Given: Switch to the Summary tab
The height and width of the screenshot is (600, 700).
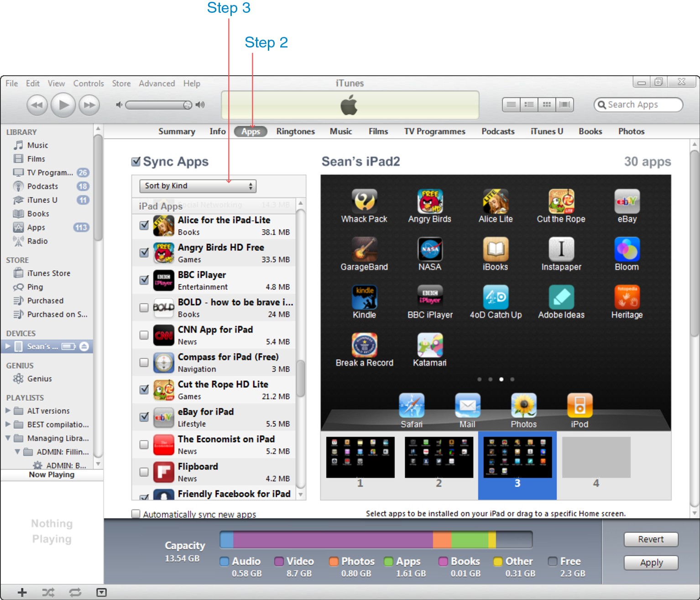Looking at the screenshot, I should (x=177, y=132).
